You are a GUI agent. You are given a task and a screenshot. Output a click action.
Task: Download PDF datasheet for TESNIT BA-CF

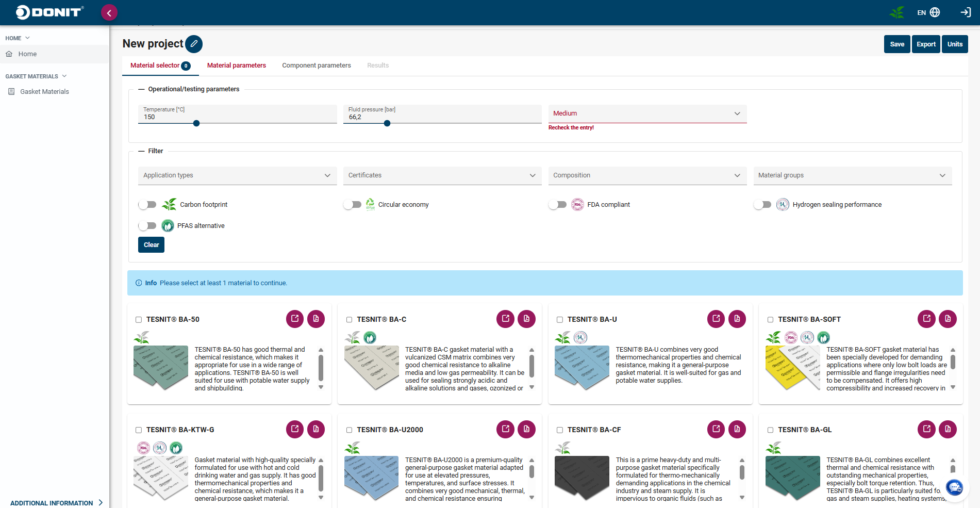(x=737, y=429)
